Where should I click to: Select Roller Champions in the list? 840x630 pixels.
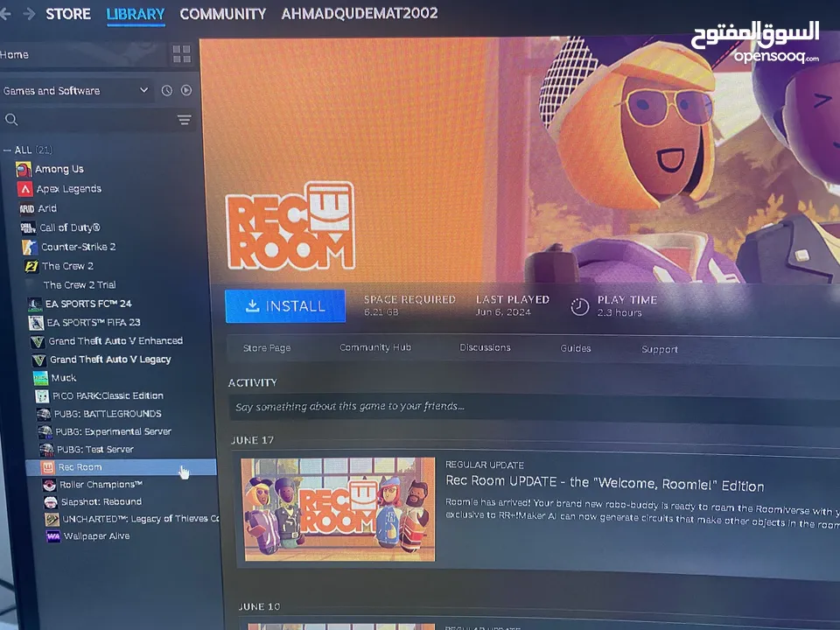(x=101, y=484)
